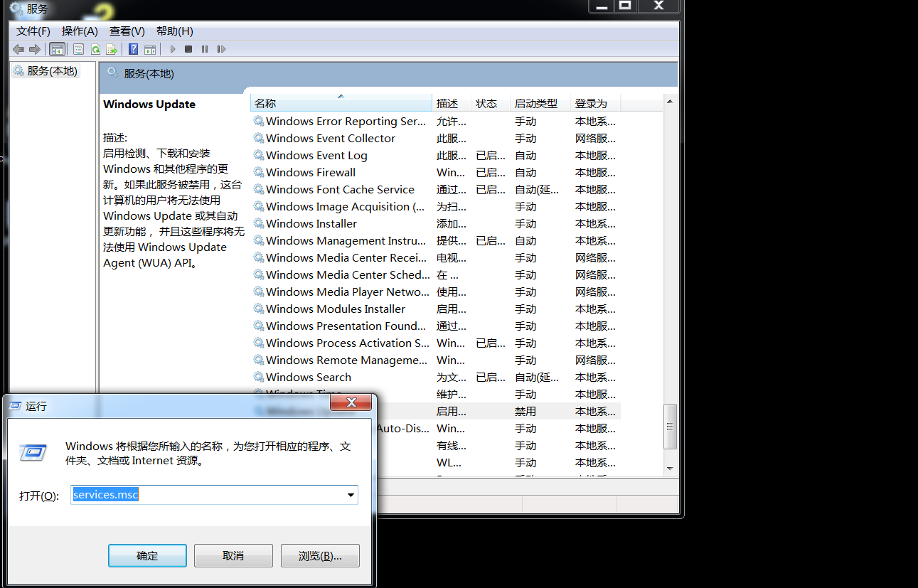918x588 pixels.
Task: Select Windows Media Player Netwo... service name
Action: pyautogui.click(x=348, y=292)
